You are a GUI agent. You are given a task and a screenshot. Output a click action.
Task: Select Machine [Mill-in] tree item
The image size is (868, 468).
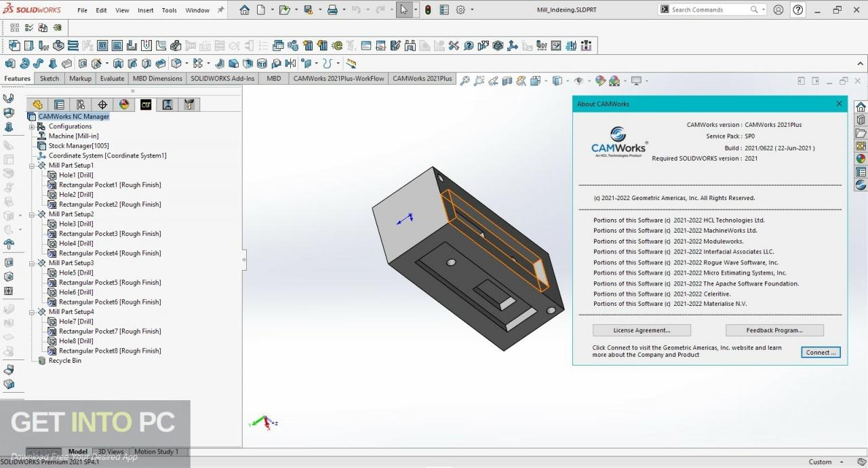[73, 136]
